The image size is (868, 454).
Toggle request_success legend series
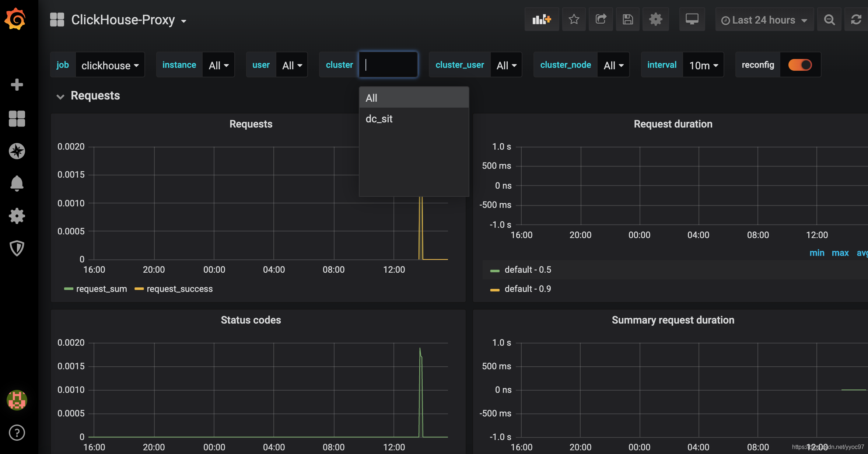point(180,289)
